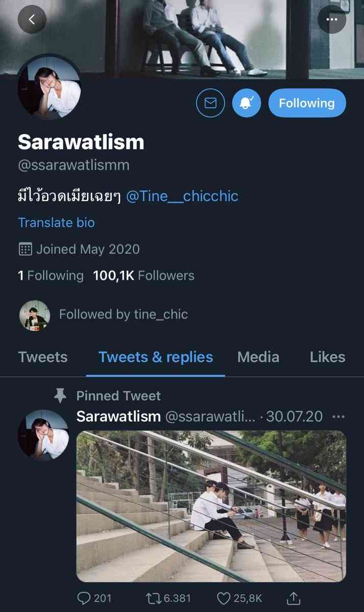364x612 pixels.
Task: Open the three-dot profile options menu
Action: (x=332, y=20)
